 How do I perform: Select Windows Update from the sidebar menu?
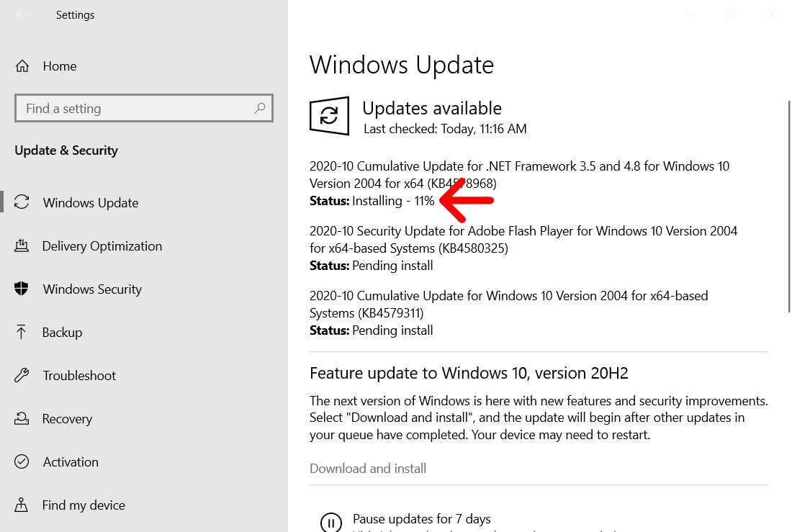tap(91, 202)
